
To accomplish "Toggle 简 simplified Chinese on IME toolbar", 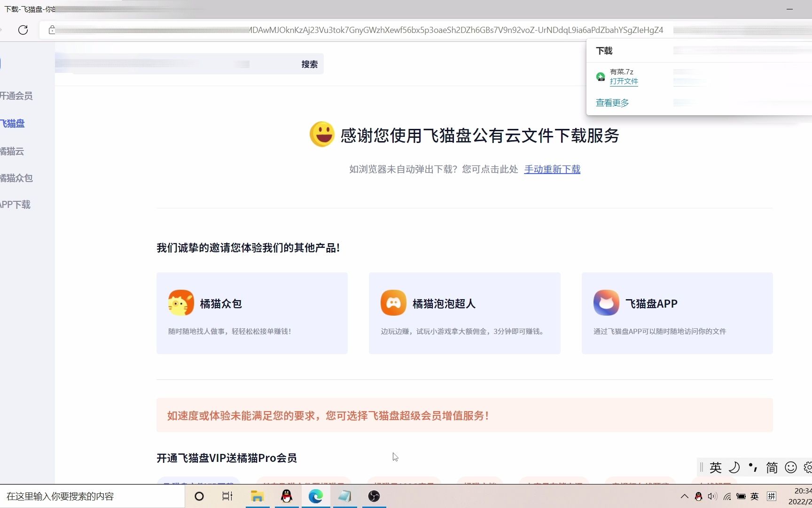I will 772,468.
